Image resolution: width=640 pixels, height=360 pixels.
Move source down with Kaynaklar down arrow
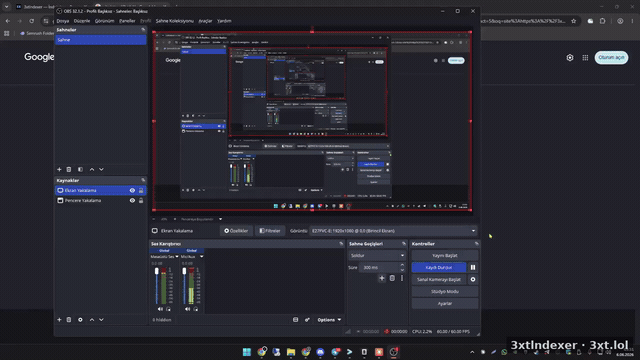click(101, 320)
